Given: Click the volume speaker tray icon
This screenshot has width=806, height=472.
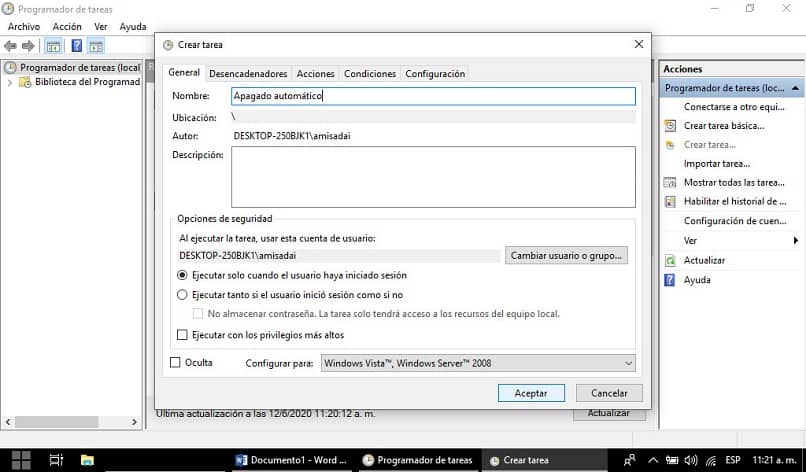Looking at the screenshot, I should [691, 460].
